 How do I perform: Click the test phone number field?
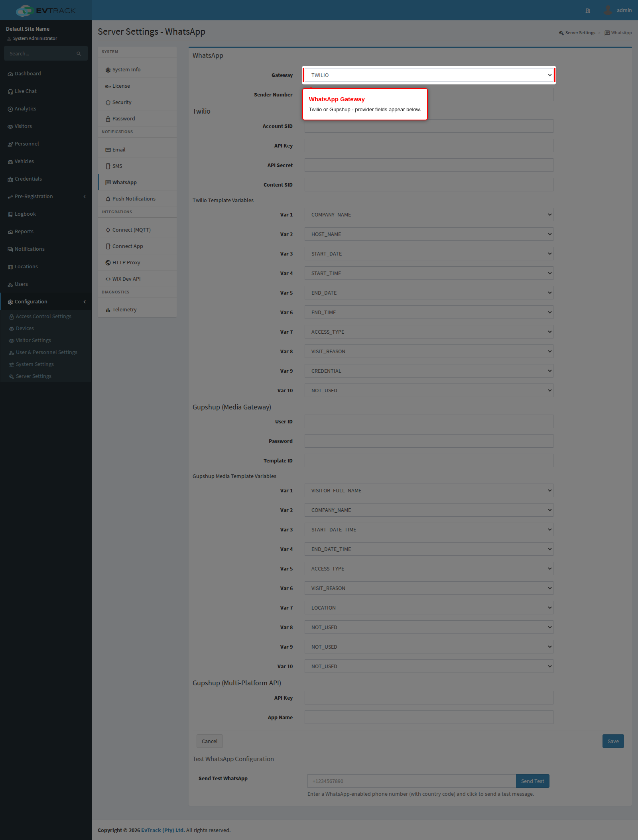[x=412, y=781]
